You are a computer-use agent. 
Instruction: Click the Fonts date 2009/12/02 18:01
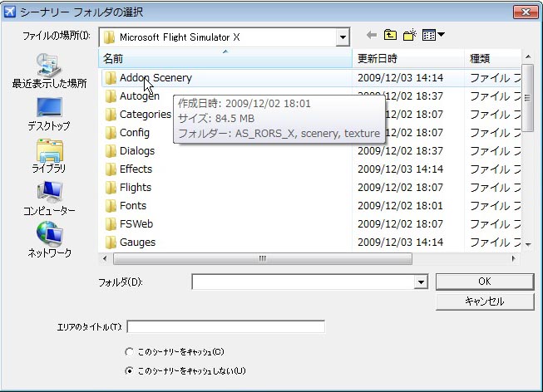tap(400, 206)
